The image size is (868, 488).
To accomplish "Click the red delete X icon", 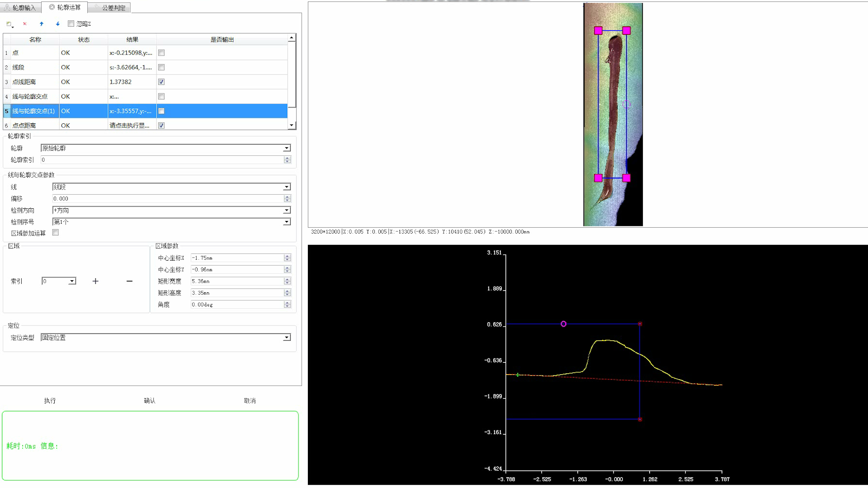I will (x=25, y=24).
